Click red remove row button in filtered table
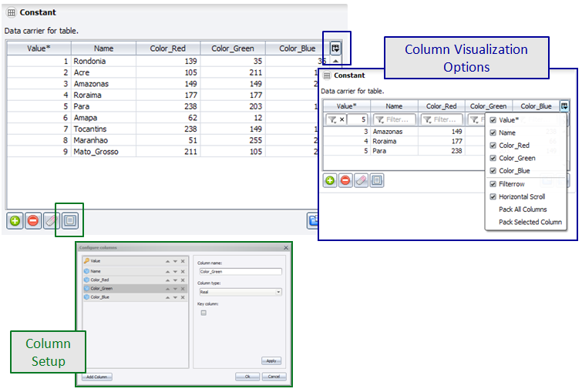 346,180
